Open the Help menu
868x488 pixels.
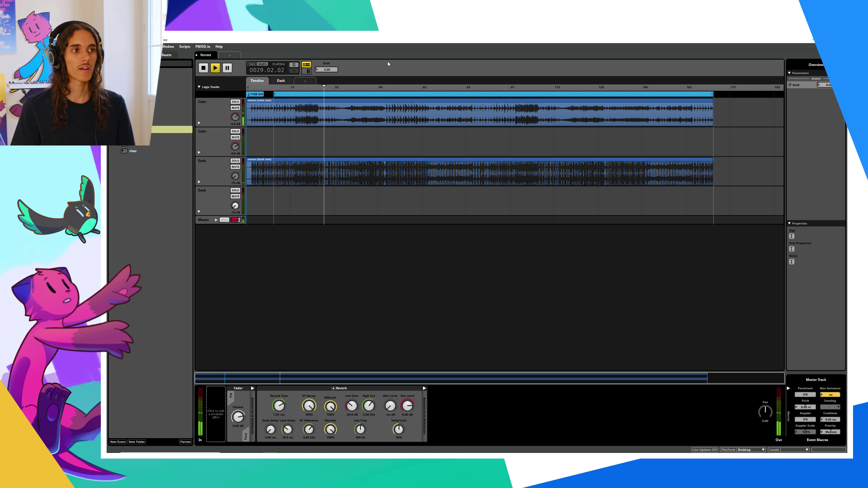(219, 47)
